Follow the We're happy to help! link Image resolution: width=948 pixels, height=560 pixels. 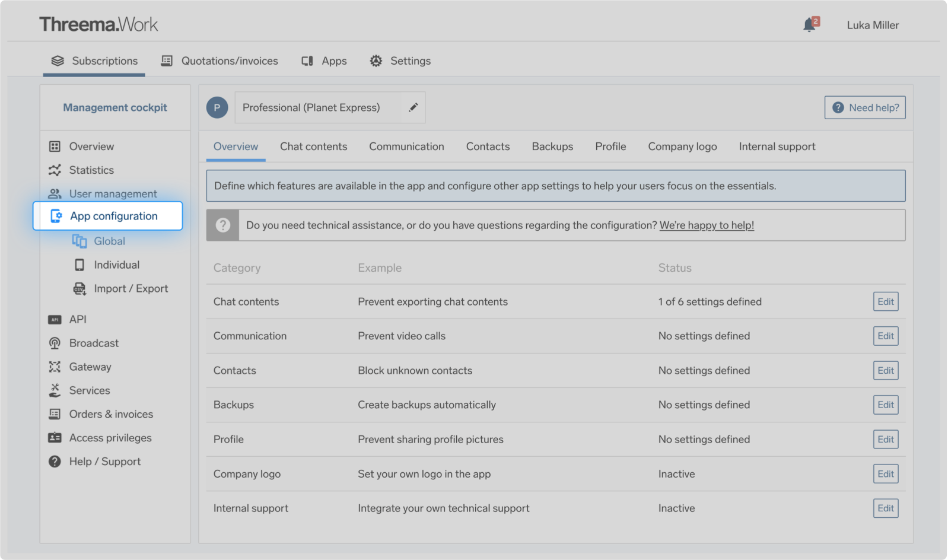pos(707,225)
